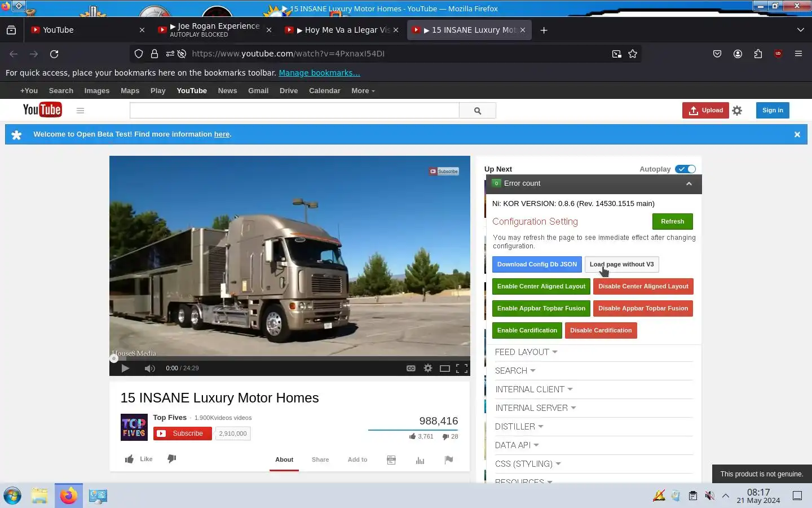Click Enable Cardification
812x508 pixels.
pos(527,331)
